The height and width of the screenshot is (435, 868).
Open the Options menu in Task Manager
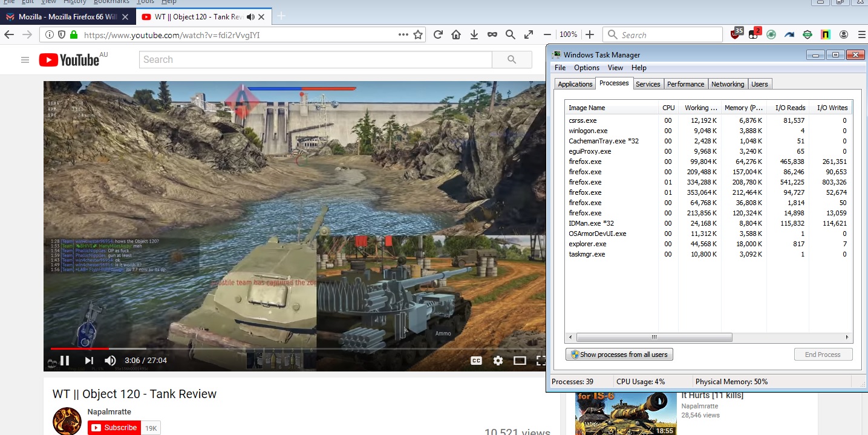[586, 68]
